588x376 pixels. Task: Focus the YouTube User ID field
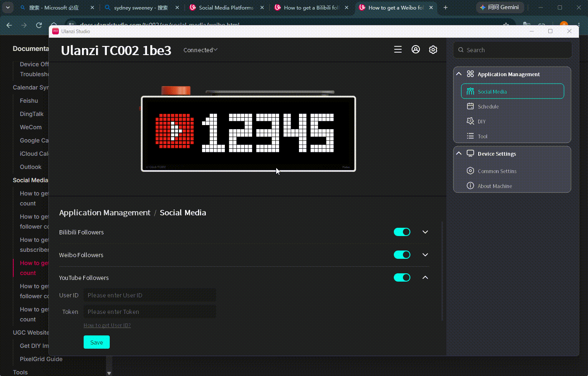click(x=150, y=295)
